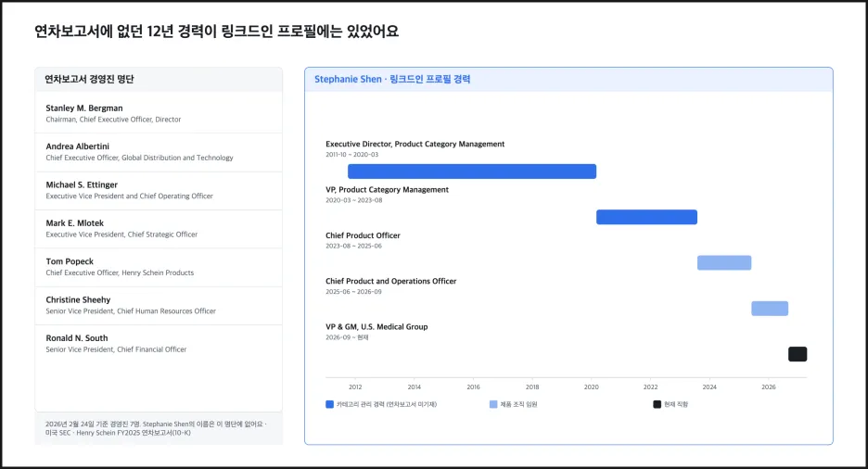
Task: Click 'Executive Vice President and Chief Operating Officer' text
Action: click(x=130, y=196)
